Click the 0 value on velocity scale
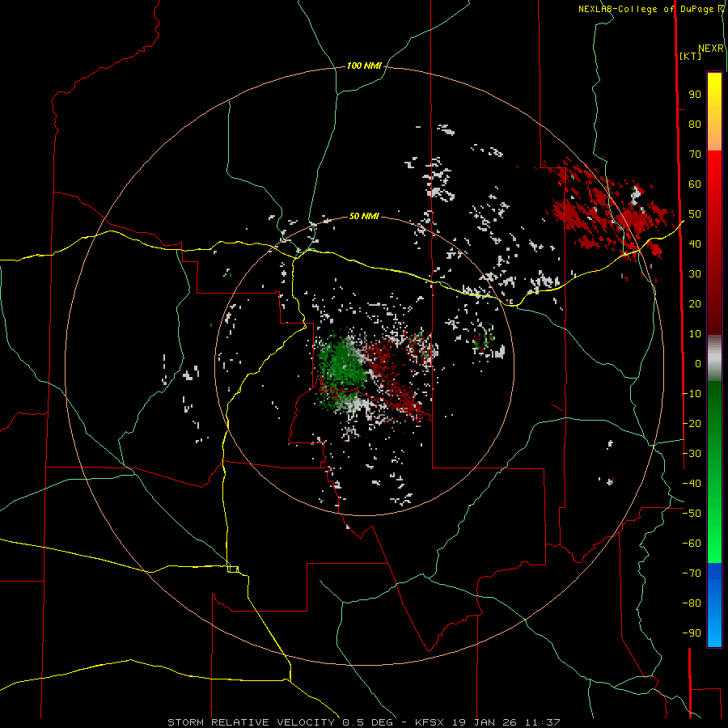 tap(698, 363)
